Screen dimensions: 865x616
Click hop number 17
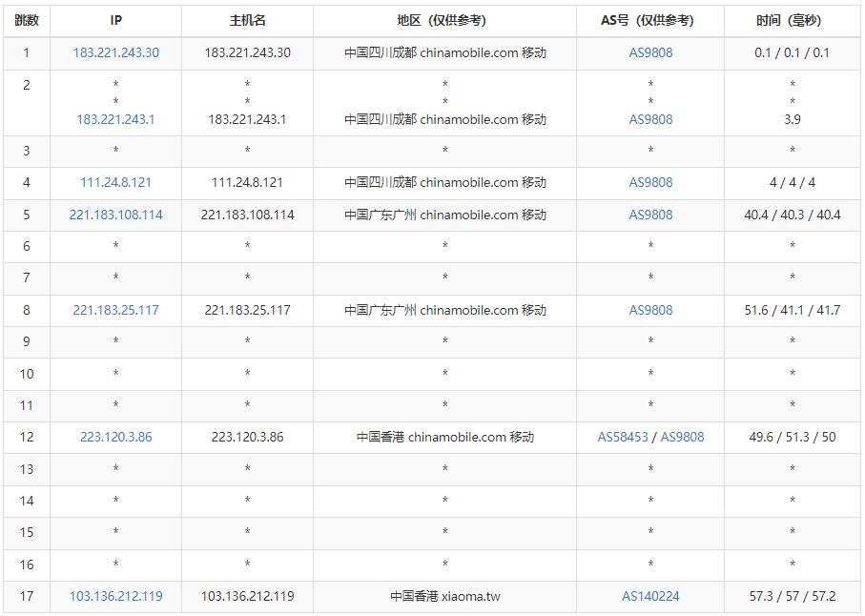tap(27, 596)
